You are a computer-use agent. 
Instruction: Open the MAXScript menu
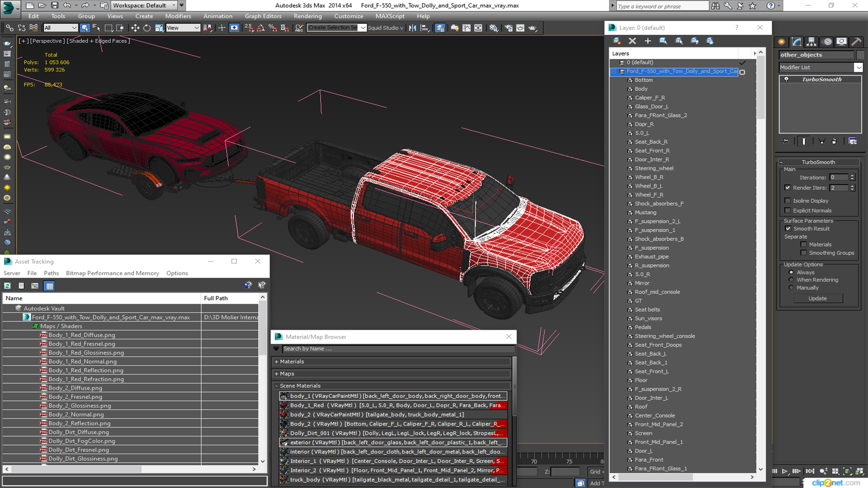390,16
